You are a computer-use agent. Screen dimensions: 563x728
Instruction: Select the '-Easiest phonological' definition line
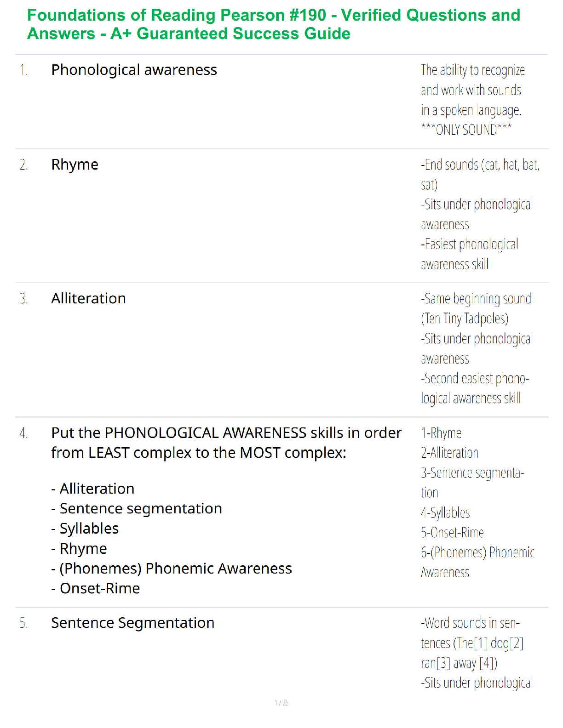470,244
